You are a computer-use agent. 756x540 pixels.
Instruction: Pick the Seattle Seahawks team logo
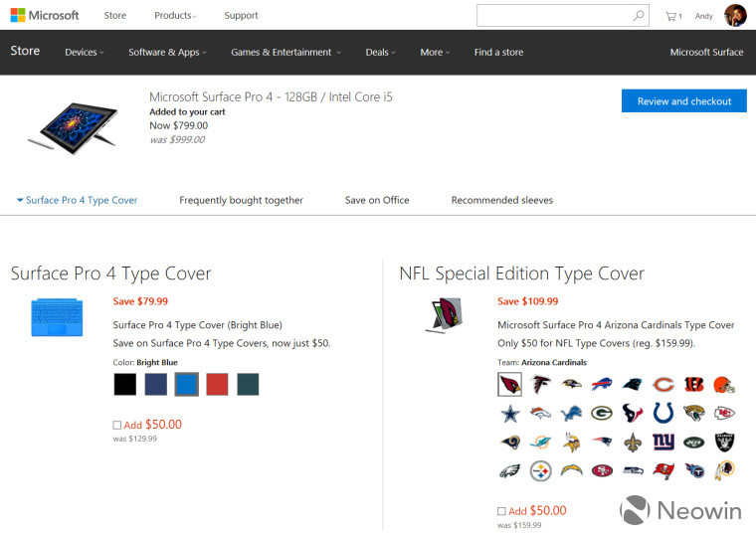coord(632,470)
